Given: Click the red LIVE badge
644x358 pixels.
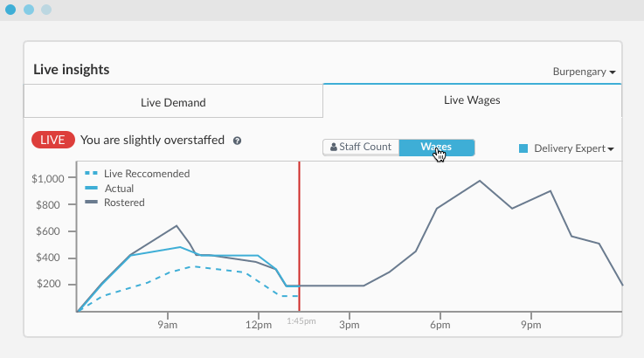Looking at the screenshot, I should point(52,140).
